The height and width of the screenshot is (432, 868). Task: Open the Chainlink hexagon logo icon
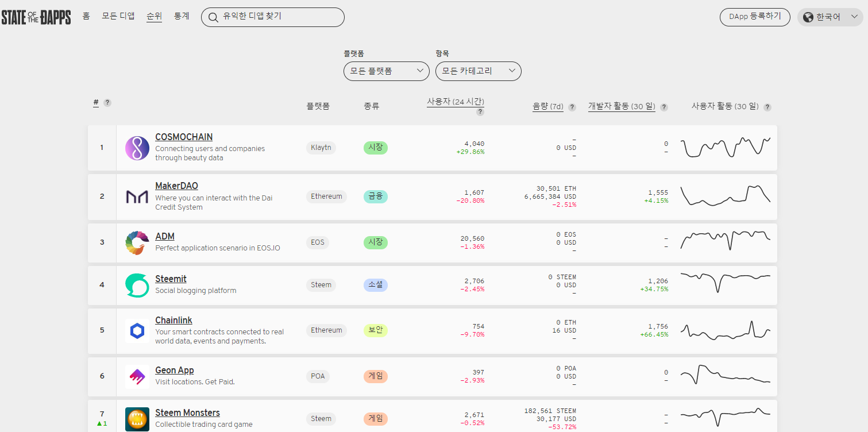pos(137,331)
